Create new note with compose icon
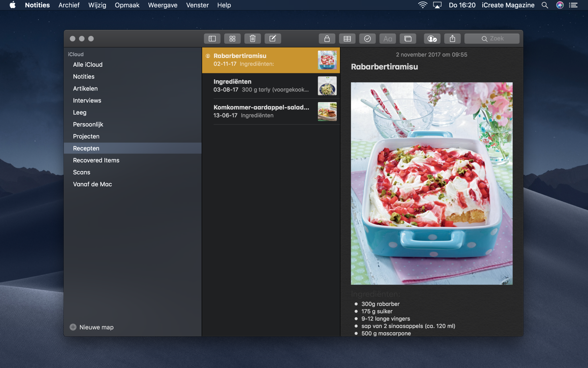The width and height of the screenshot is (588, 368). pyautogui.click(x=272, y=39)
